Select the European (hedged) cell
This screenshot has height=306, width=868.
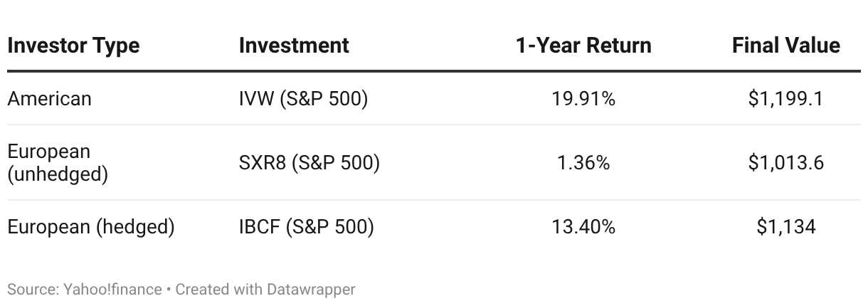(91, 227)
